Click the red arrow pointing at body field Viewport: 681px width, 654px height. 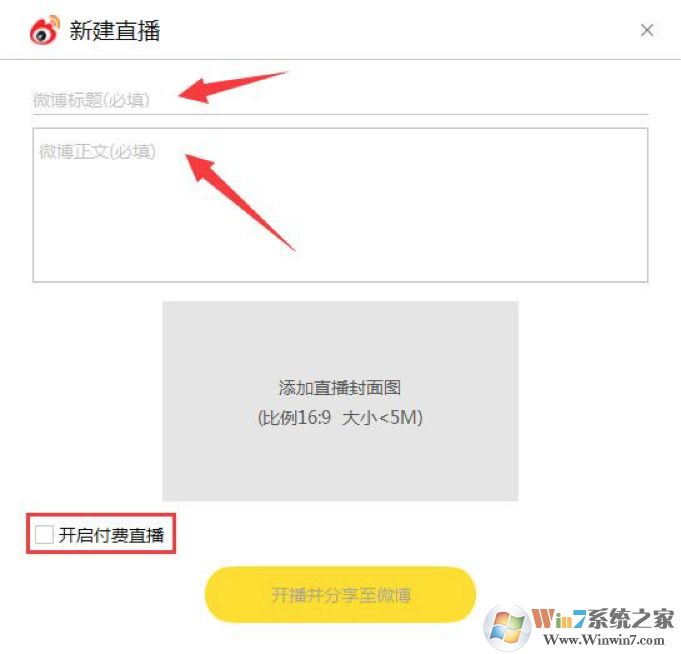pos(240,202)
